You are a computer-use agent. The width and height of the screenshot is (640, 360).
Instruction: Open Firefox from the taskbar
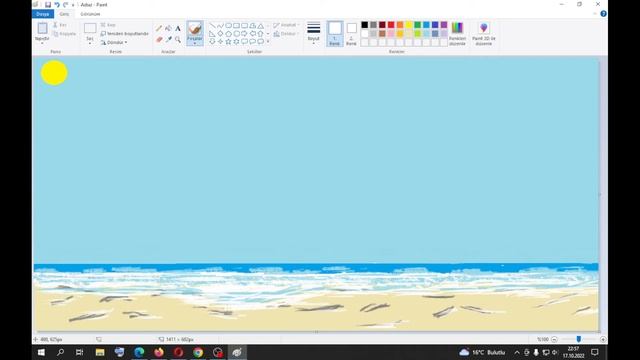[x=159, y=352]
